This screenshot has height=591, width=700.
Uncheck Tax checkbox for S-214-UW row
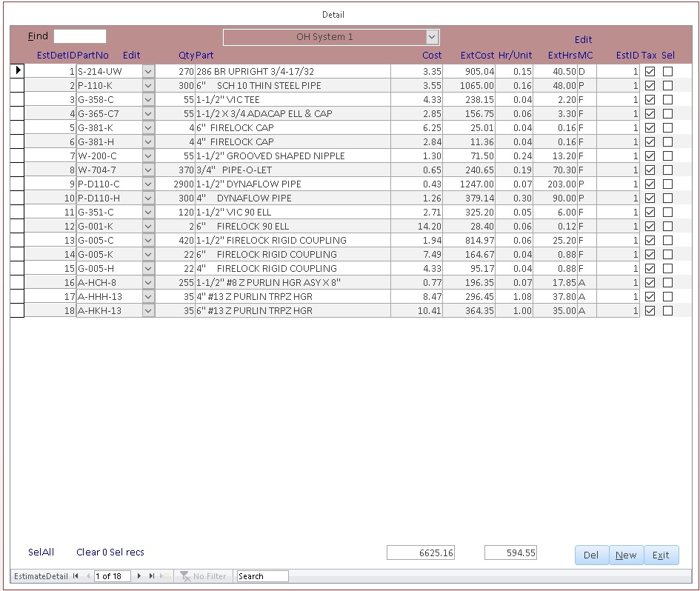click(650, 72)
